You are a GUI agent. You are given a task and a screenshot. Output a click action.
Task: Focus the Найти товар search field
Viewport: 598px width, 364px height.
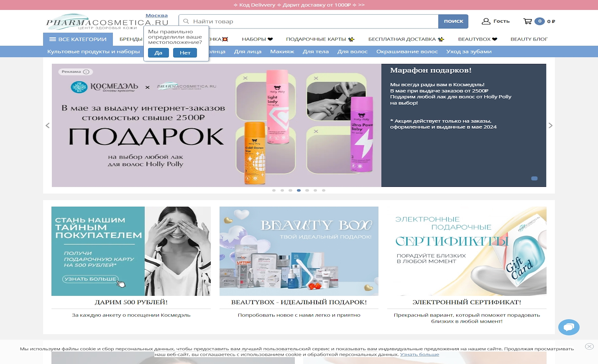click(309, 21)
